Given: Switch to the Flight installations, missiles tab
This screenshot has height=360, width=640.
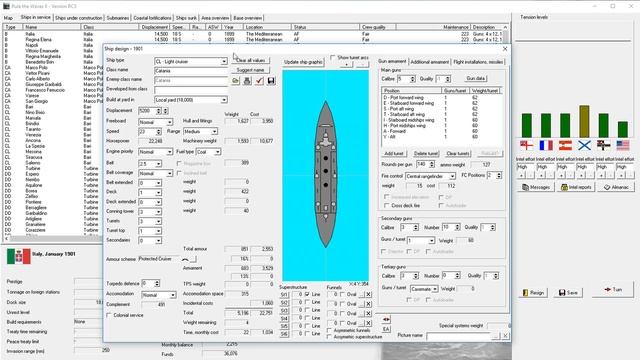Looking at the screenshot, I should click(x=478, y=62).
